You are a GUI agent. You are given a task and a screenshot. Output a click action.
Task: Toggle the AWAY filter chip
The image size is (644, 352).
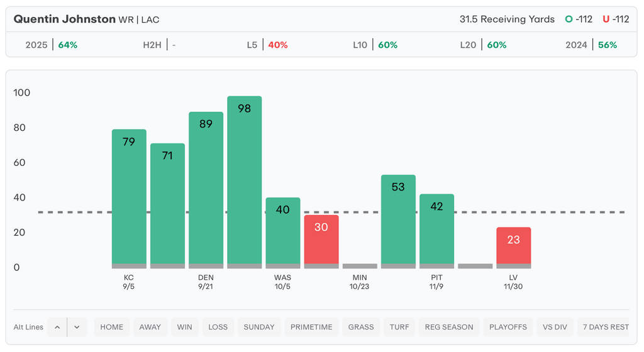[x=150, y=327]
